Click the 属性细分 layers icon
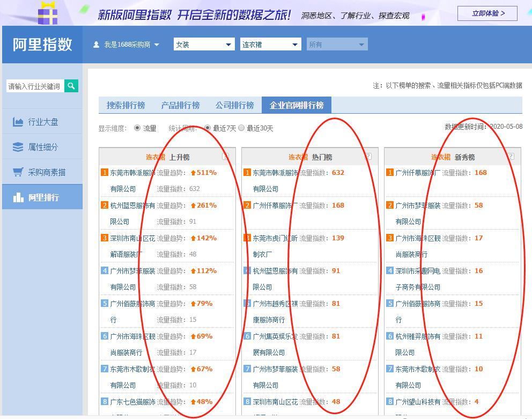The width and height of the screenshot is (532, 419). click(x=18, y=147)
